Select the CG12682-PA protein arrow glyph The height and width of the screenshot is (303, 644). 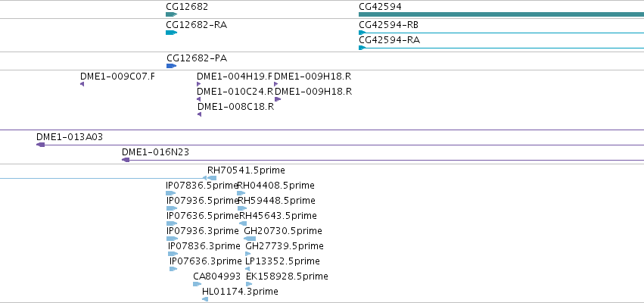pos(172,66)
